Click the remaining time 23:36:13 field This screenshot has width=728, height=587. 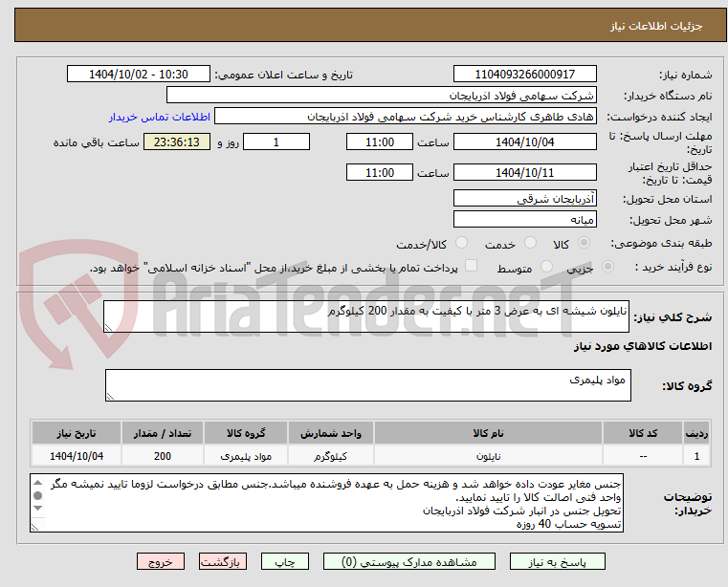[177, 142]
